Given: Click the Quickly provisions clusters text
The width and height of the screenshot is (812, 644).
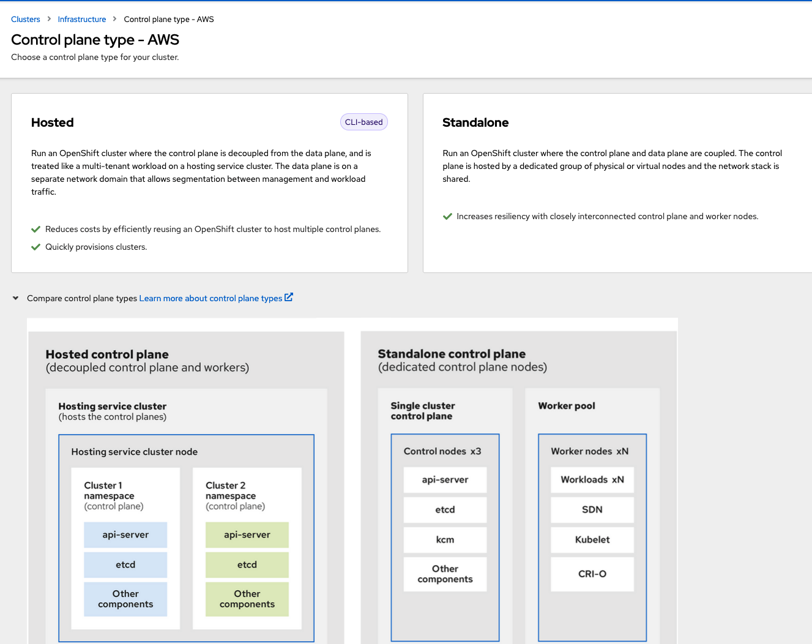Looking at the screenshot, I should point(96,247).
